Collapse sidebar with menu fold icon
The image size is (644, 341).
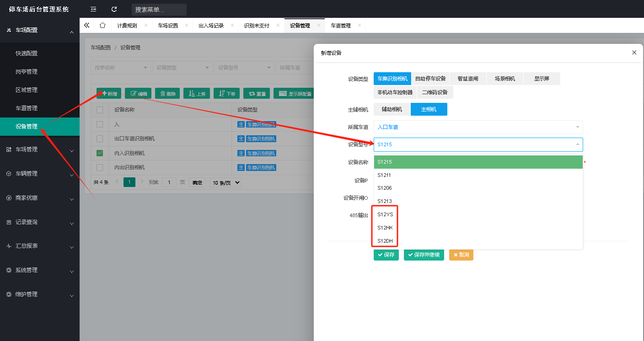pos(93,9)
